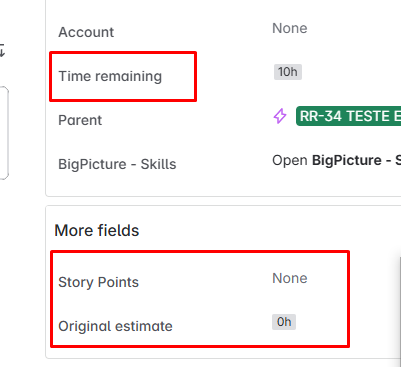Set the Story Points None value
This screenshot has height=367, width=401.
pyautogui.click(x=290, y=278)
